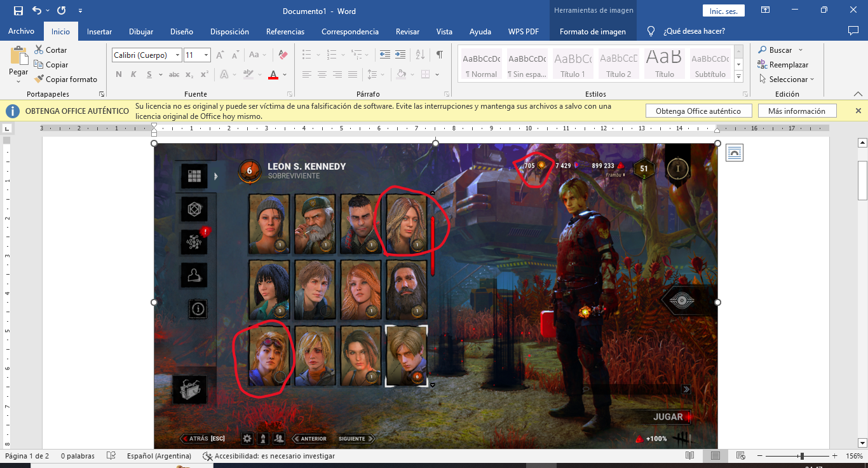
Task: Click the Inic. ses. sign-in button
Action: coord(723,11)
